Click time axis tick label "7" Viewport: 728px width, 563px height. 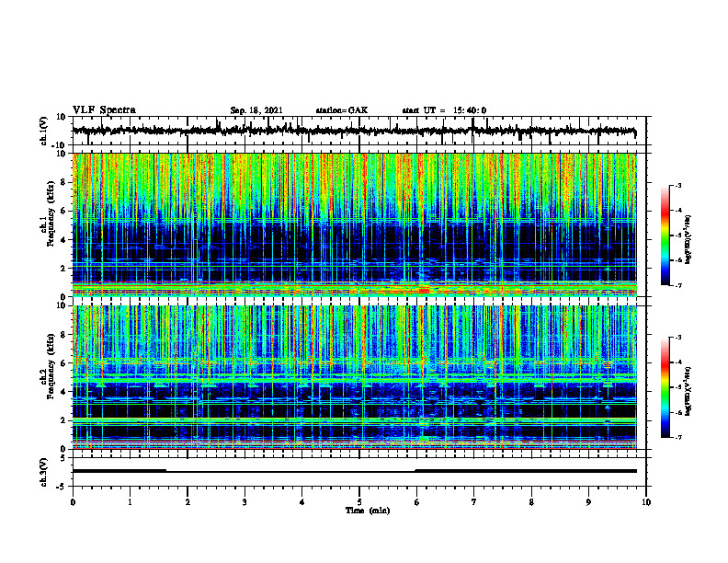[x=474, y=502]
